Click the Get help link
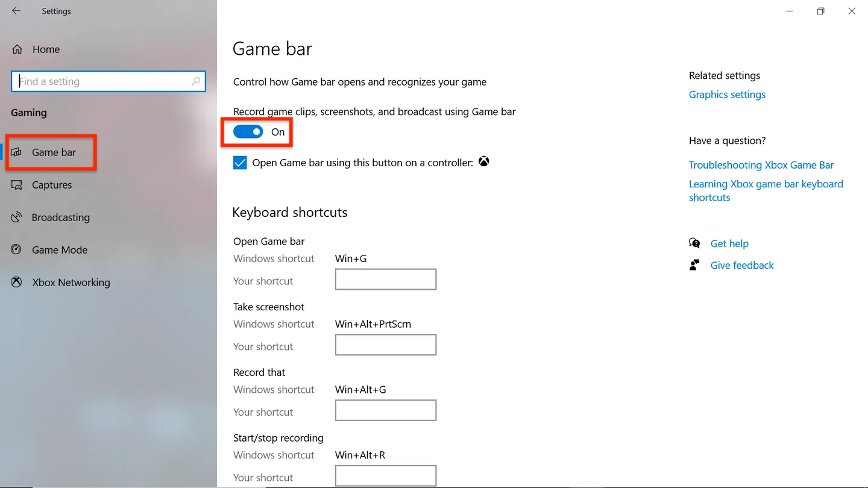The width and height of the screenshot is (868, 488). [x=729, y=243]
